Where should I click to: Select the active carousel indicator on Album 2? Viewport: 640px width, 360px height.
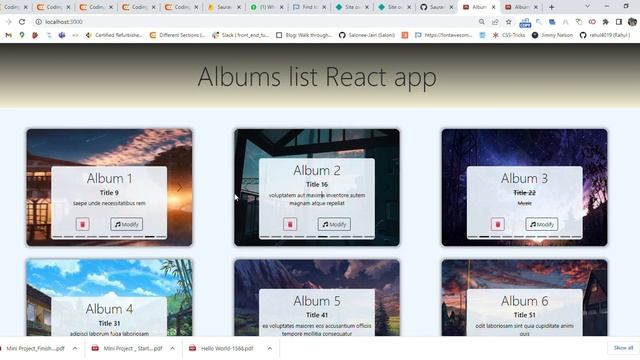pyautogui.click(x=322, y=237)
